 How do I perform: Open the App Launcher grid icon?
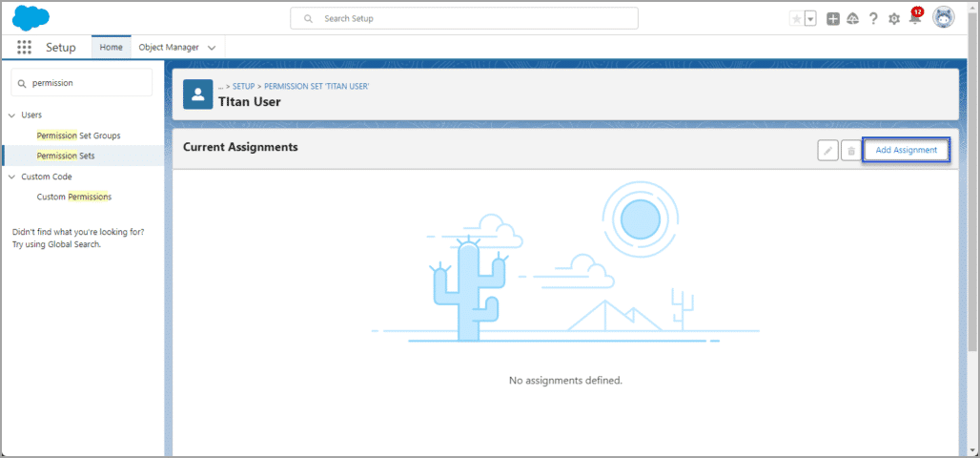tap(25, 48)
